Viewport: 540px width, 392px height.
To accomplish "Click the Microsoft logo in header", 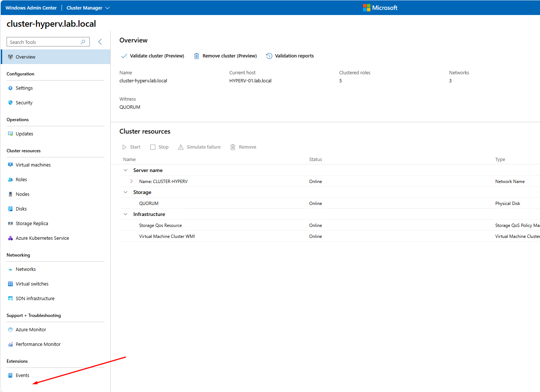I will pos(380,8).
